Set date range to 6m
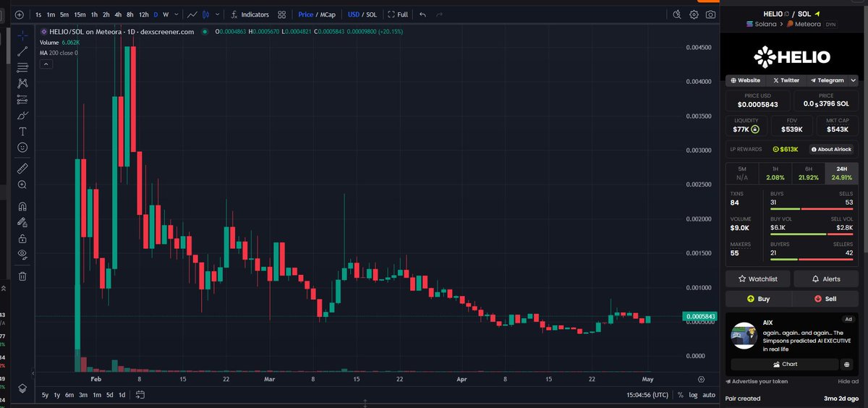Viewport: 868px width, 408px height. coord(69,394)
